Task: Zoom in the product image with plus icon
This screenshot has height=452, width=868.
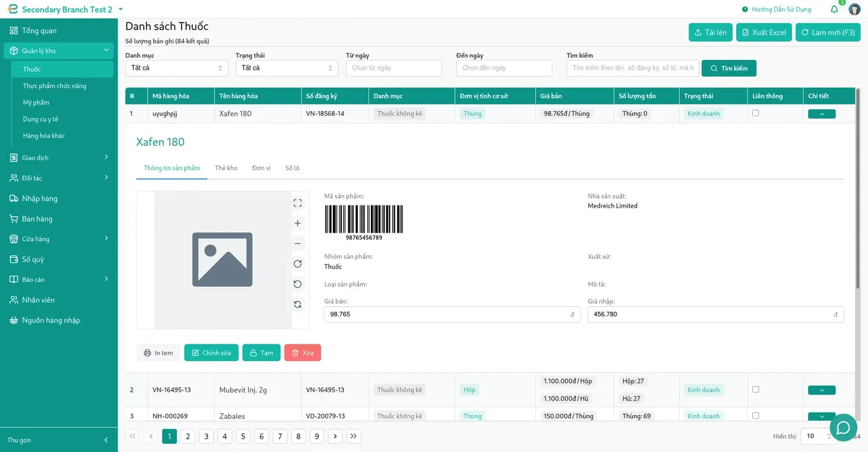Action: (297, 223)
